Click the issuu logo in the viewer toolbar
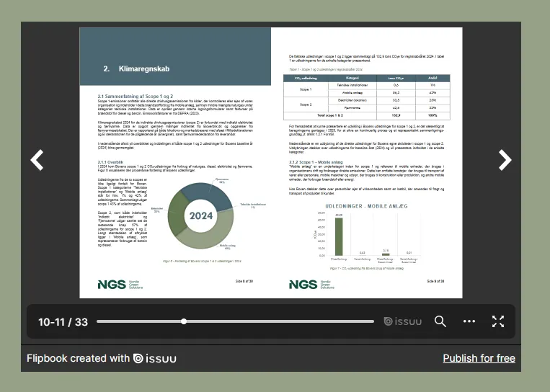Viewport: 550px width, 392px height. tap(402, 321)
